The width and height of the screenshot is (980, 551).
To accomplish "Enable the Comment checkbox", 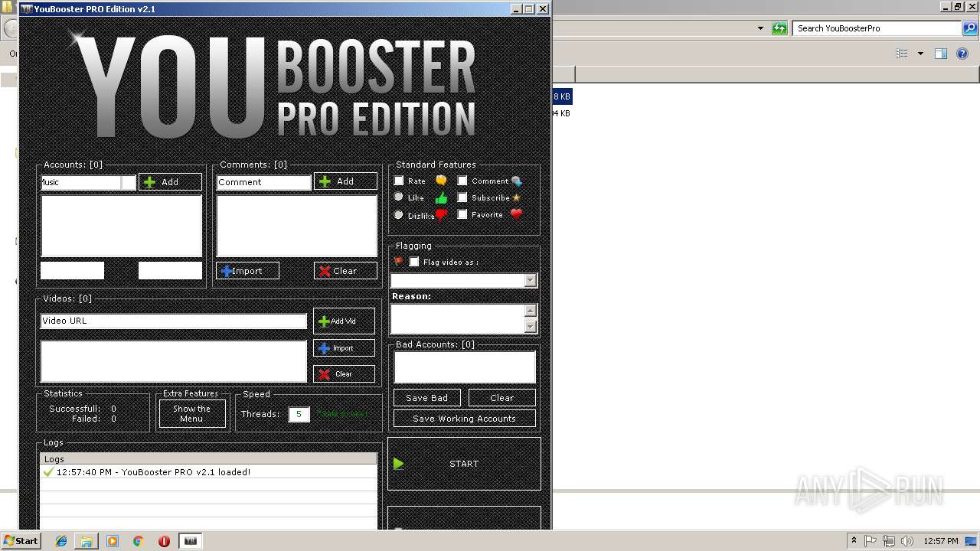I will 462,181.
